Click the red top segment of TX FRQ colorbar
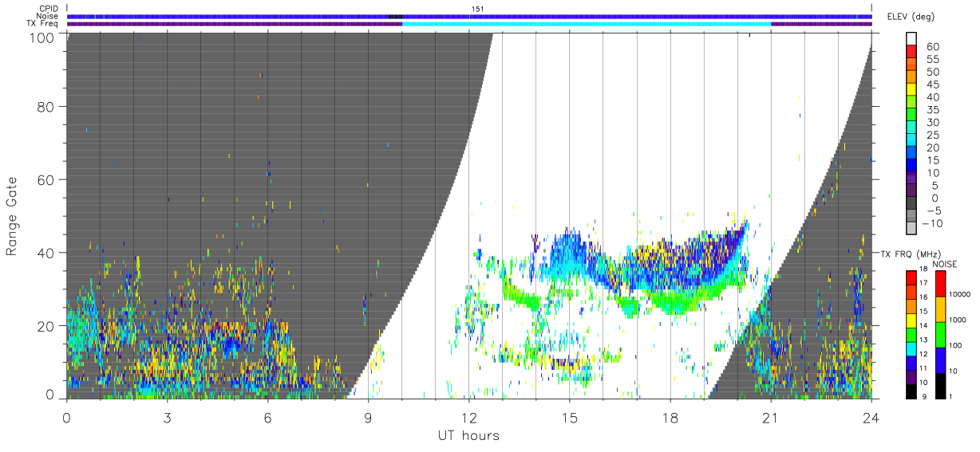This screenshot has height=452, width=980. [911, 277]
